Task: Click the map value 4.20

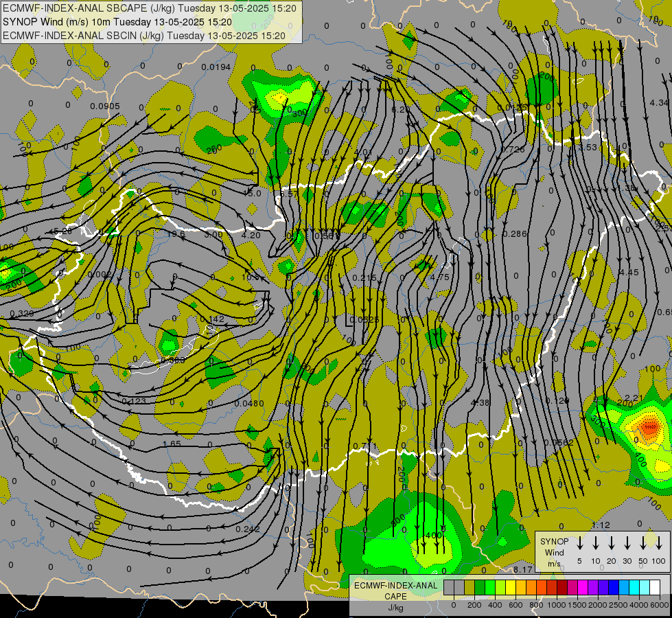Action: (251, 235)
